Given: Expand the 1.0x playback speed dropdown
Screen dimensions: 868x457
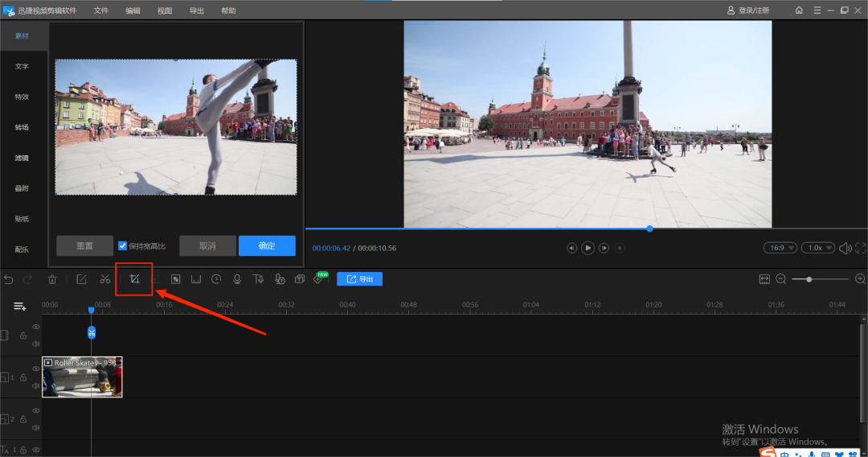Looking at the screenshot, I should coord(818,248).
